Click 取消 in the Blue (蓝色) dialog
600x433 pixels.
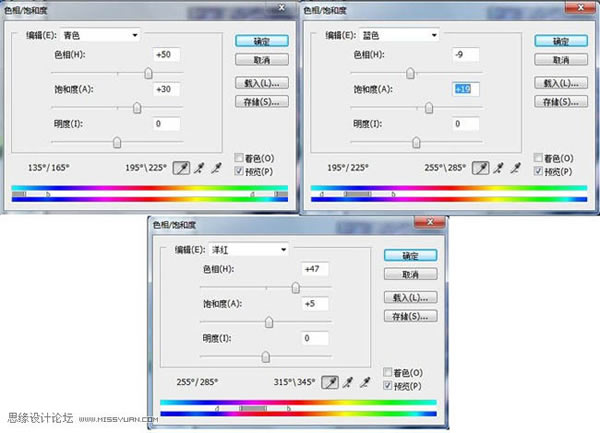(x=561, y=60)
